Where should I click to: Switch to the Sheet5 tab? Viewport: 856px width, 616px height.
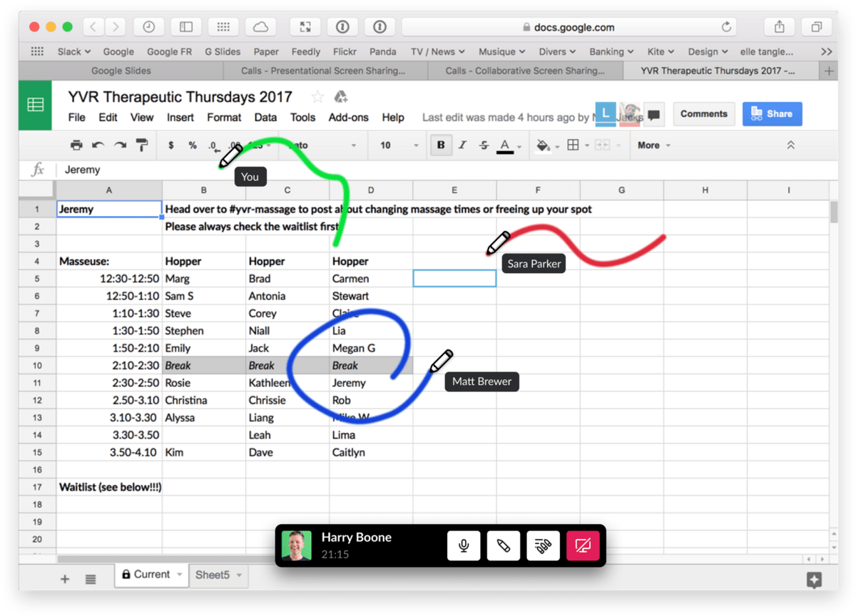(212, 575)
